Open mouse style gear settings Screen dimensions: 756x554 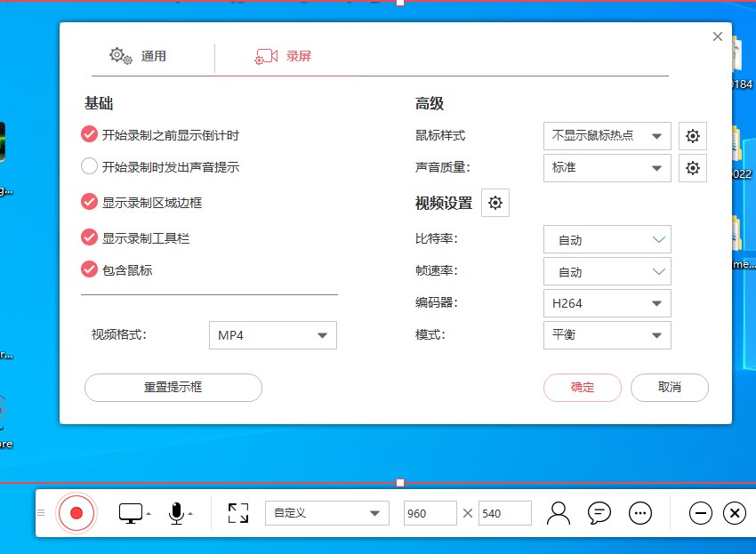[x=693, y=136]
